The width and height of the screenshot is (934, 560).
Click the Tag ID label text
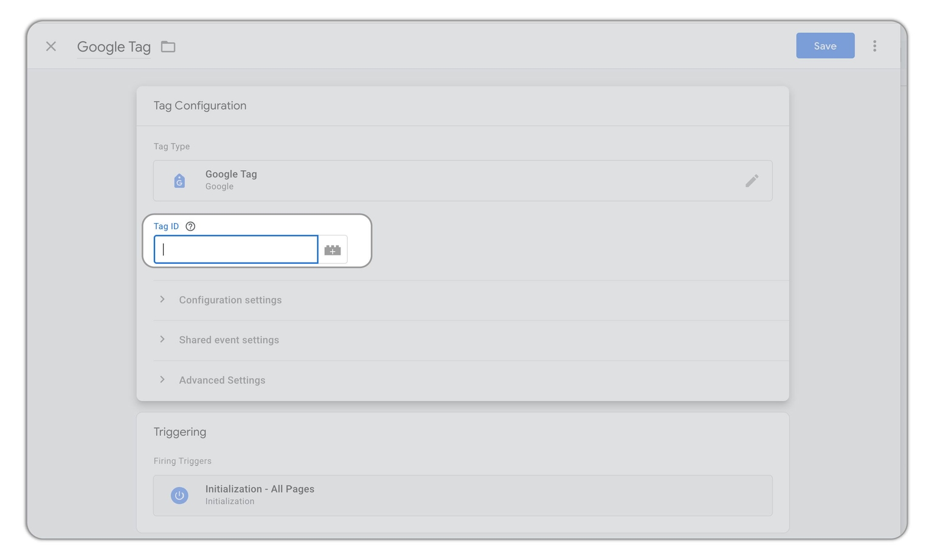coord(166,226)
